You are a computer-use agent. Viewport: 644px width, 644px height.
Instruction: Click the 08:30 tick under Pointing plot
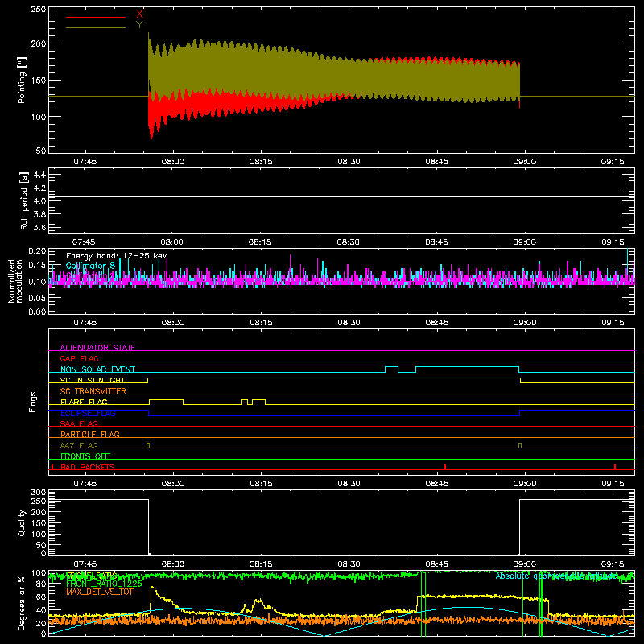349,162
